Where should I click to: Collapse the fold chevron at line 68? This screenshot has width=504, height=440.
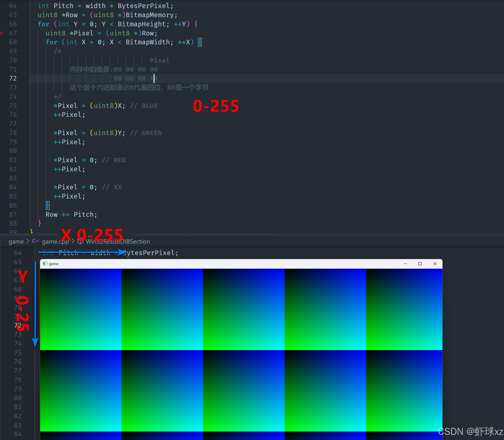pos(24,42)
